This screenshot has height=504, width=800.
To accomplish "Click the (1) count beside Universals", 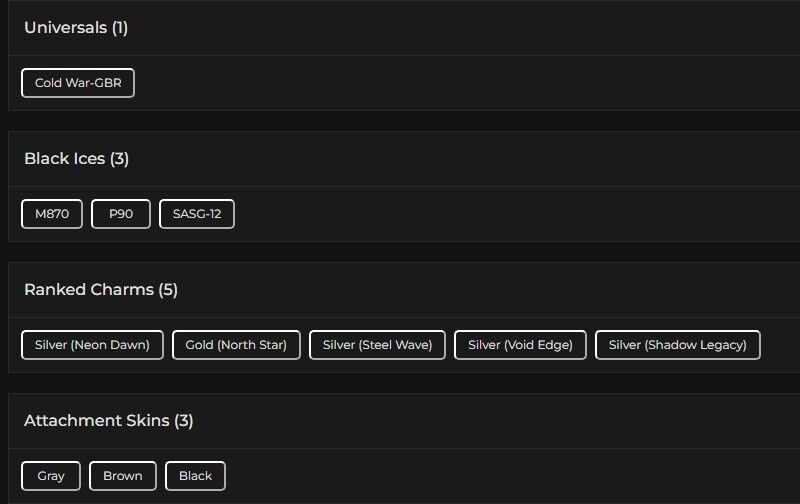I will pos(120,28).
